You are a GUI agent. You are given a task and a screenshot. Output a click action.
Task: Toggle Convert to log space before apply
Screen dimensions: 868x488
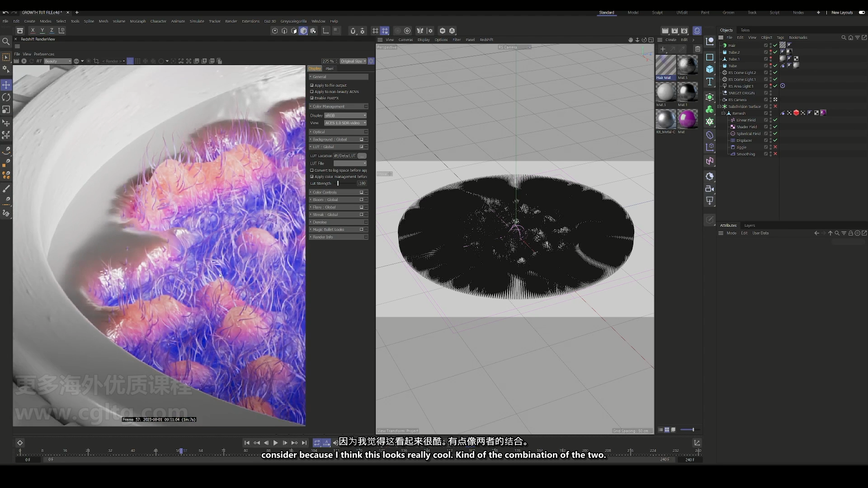pyautogui.click(x=312, y=170)
